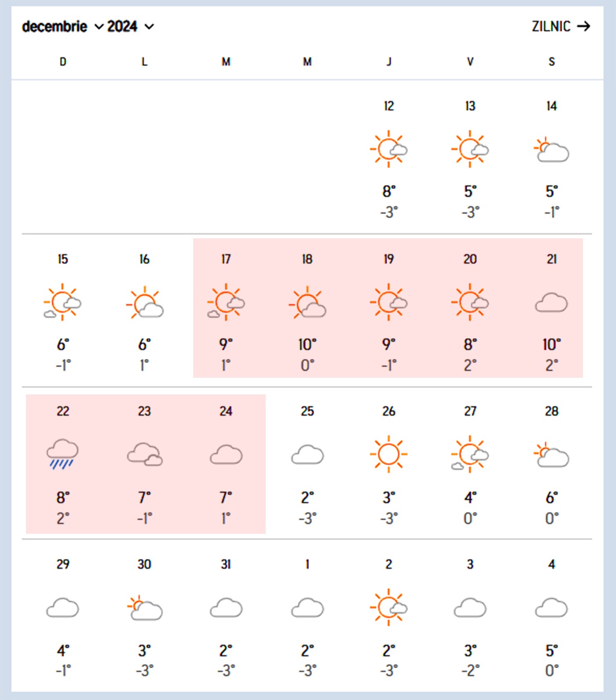
Task: Expand the 2024 year dropdown
Action: pos(131,27)
